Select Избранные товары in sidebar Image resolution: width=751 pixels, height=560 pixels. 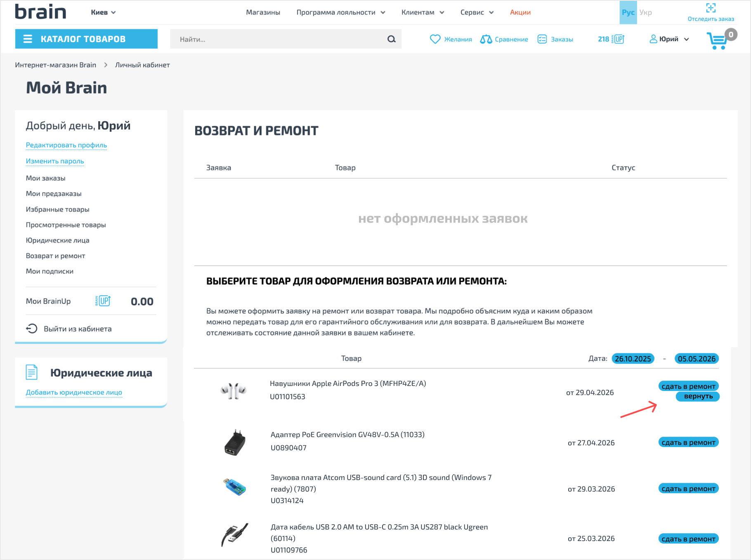pos(57,209)
